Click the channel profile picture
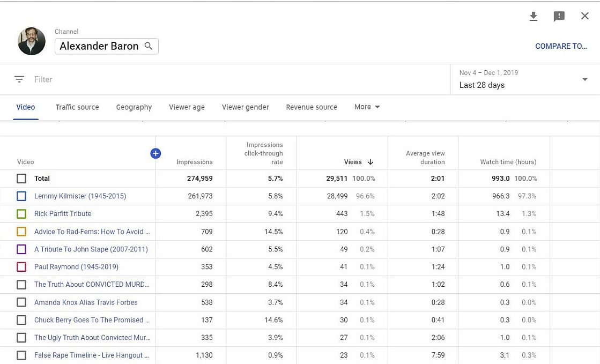 [32, 42]
